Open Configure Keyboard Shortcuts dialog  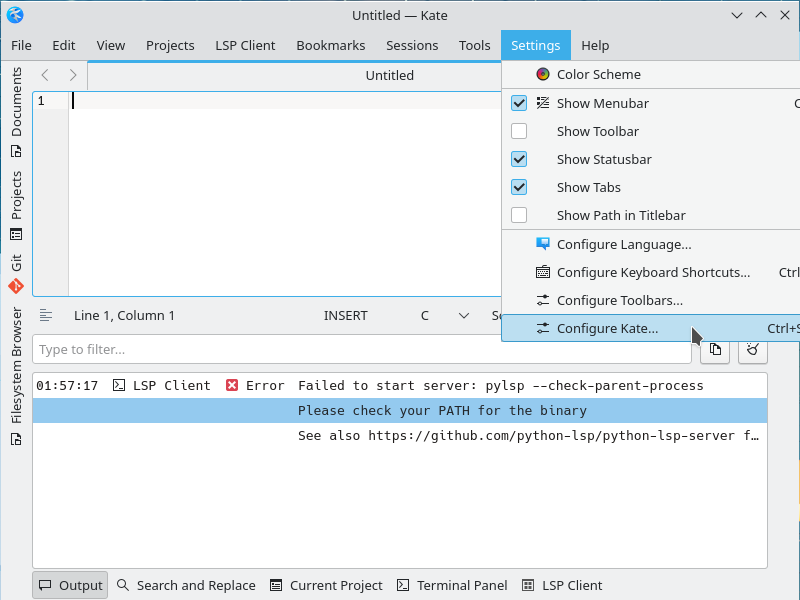[x=651, y=272]
